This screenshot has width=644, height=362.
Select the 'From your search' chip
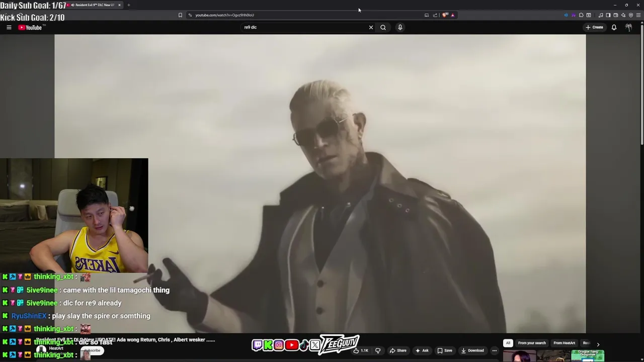pos(532,343)
